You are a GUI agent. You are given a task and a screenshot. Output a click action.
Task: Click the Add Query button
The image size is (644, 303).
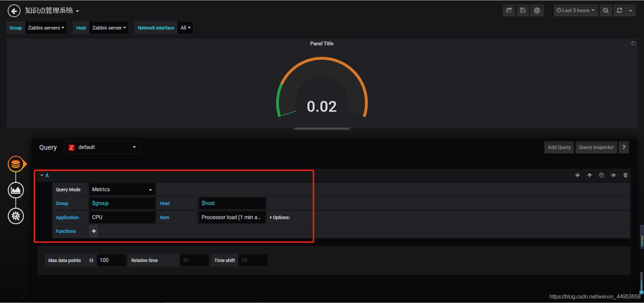pyautogui.click(x=559, y=147)
